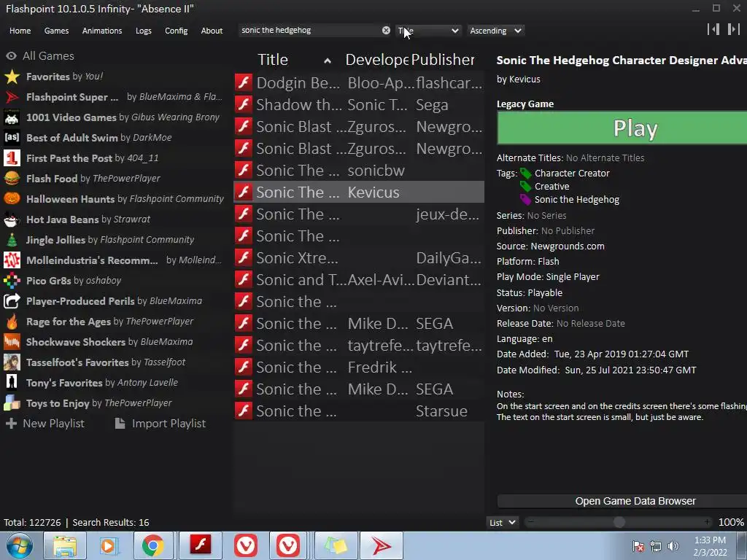Collapse the left sidebar toggle icon
The image size is (747, 560).
point(713,29)
